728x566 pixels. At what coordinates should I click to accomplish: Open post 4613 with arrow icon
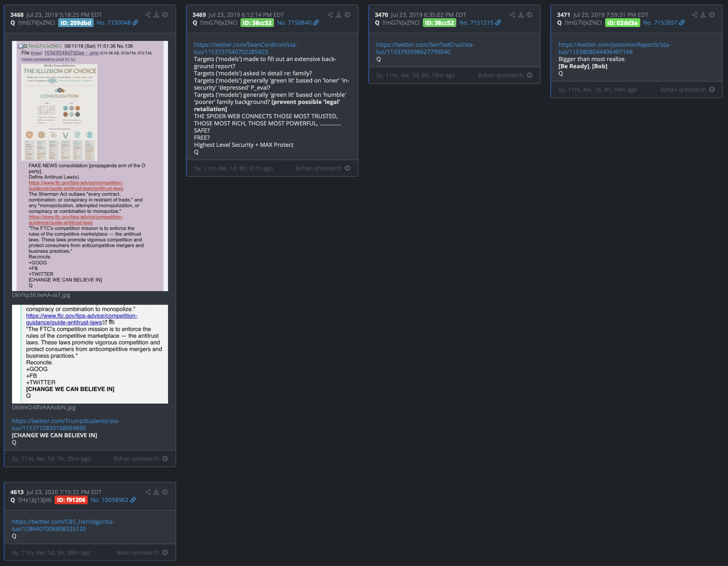[x=165, y=492]
